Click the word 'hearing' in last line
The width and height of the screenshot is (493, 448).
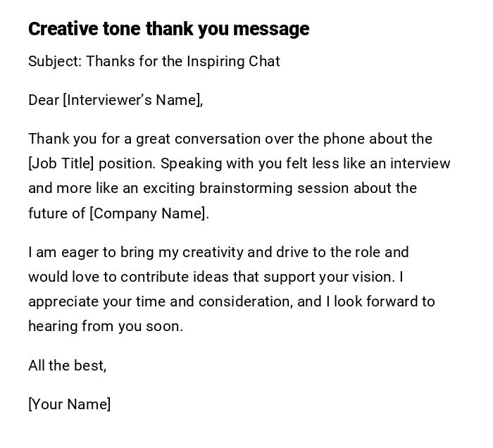[53, 326]
